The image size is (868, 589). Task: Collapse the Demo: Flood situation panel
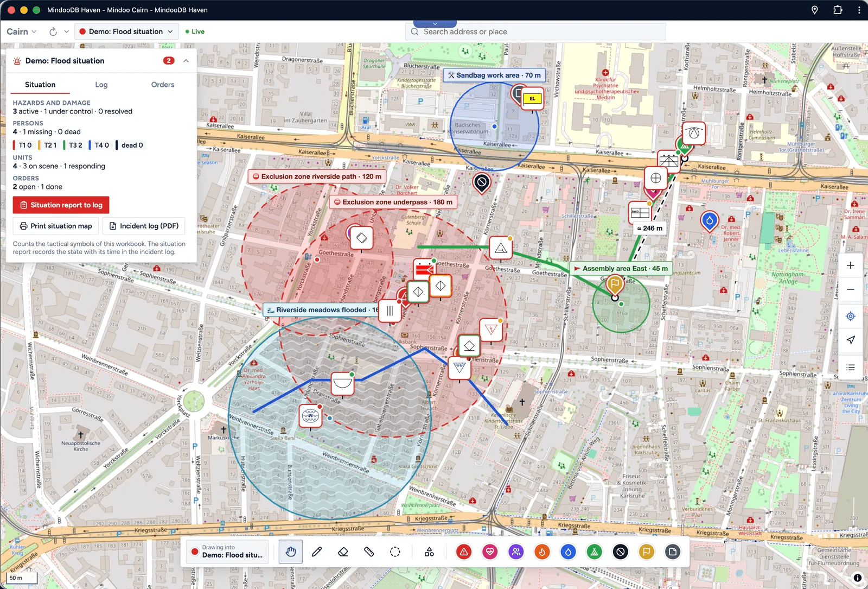186,61
